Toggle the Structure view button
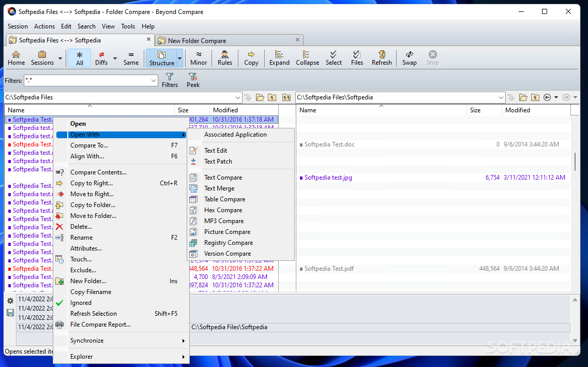Screen dimensions: 588x367 click(162, 58)
